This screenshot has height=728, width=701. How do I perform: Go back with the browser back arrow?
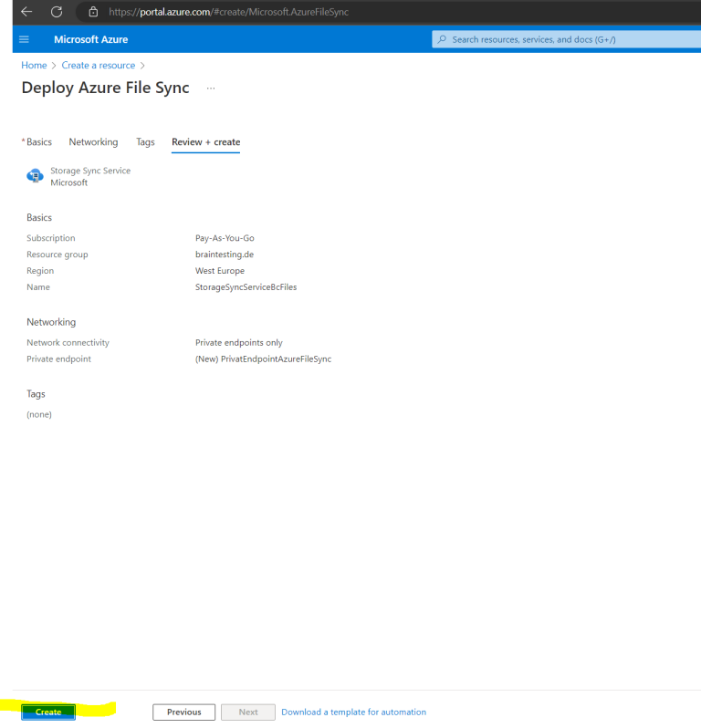pos(26,12)
